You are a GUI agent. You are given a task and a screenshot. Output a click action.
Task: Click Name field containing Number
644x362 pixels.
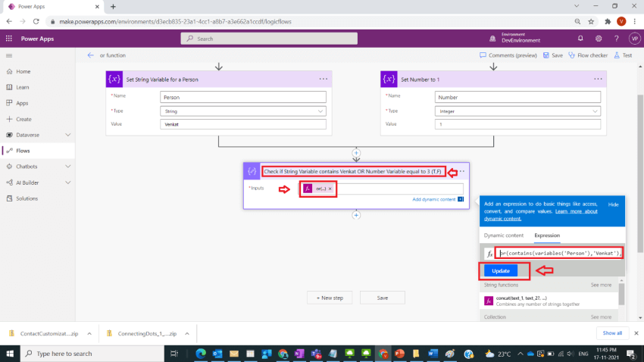517,97
